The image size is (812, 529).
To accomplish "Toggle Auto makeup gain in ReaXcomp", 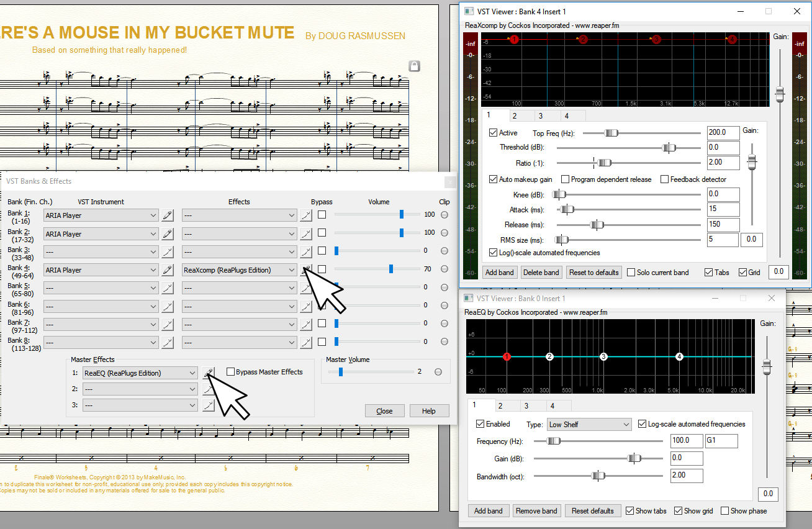I will coord(494,179).
